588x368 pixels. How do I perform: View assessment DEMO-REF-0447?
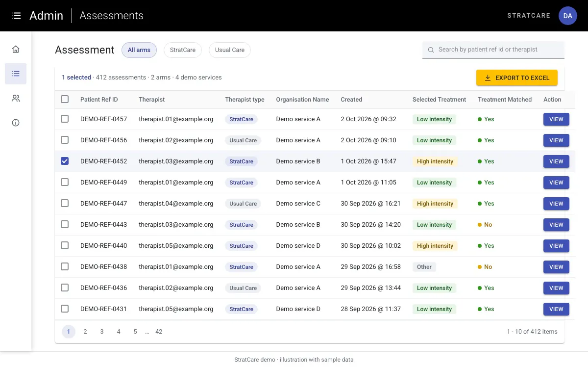[x=556, y=204]
